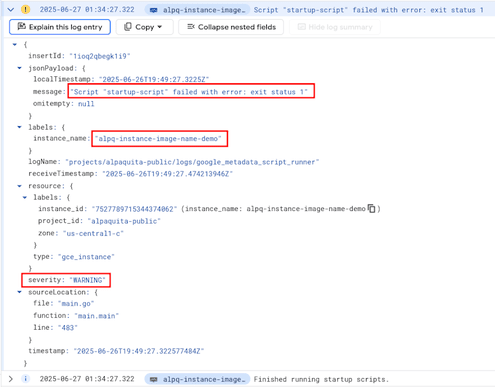The image size is (495, 387).
Task: Click instance_id value "7527789715344374062"
Action: (134, 209)
